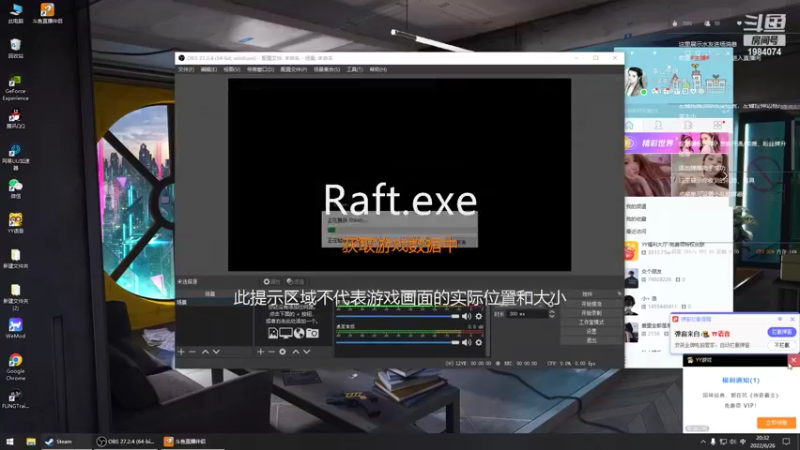
Task: Open the Tools menu in OBS
Action: (355, 69)
